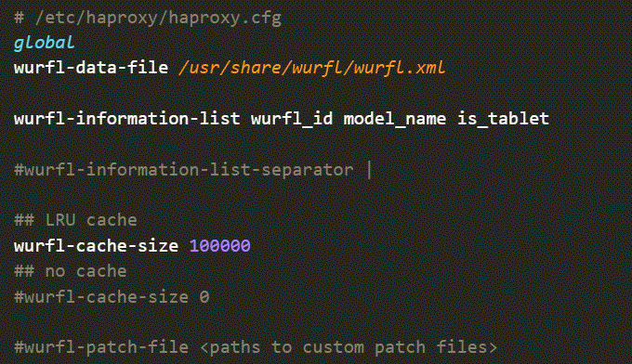Click the '## no cache' comment

(71, 271)
